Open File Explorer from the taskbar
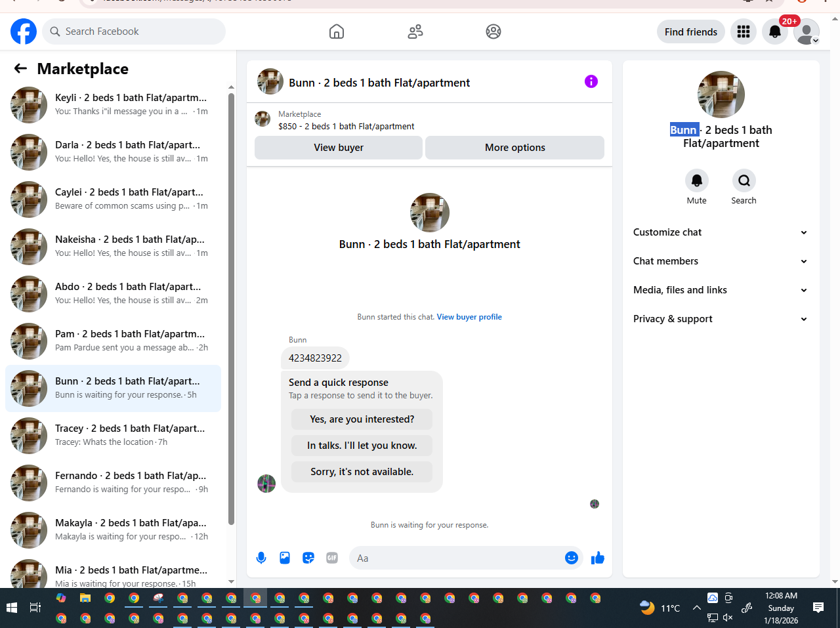 tap(85, 598)
